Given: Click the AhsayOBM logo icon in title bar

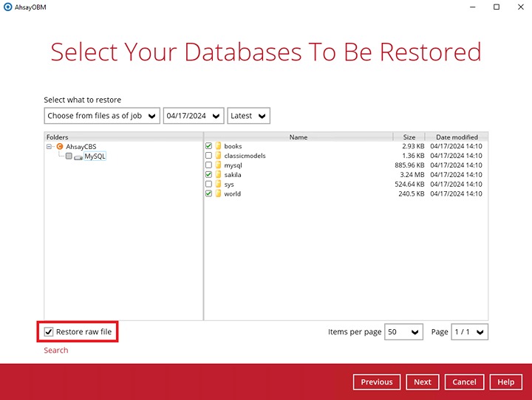Looking at the screenshot, I should pyautogui.click(x=7, y=7).
